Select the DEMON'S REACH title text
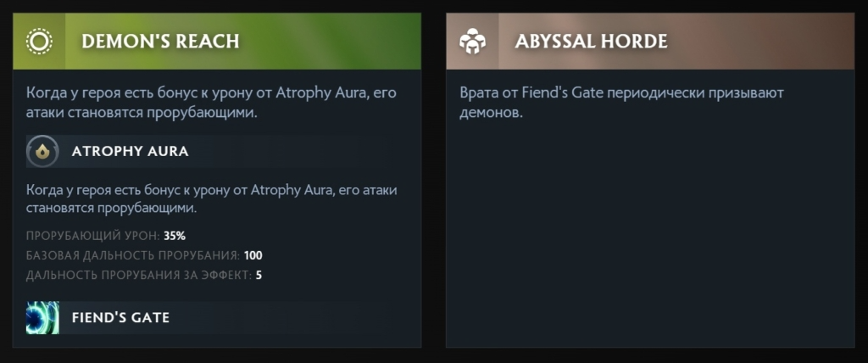Viewport: 868px width, 363px height. click(x=160, y=41)
